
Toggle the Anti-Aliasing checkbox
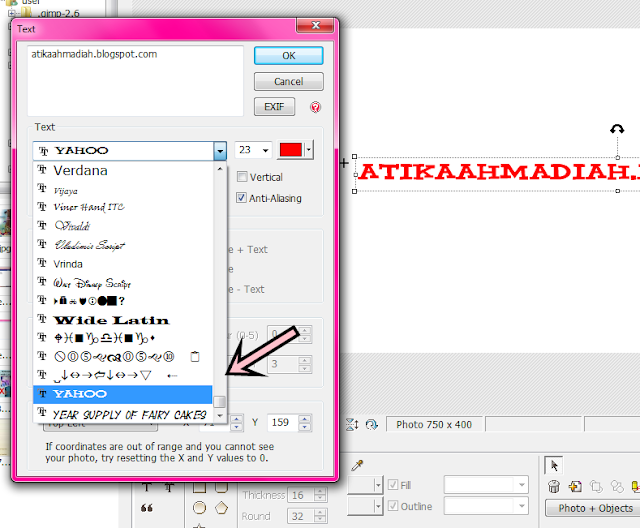pos(241,198)
